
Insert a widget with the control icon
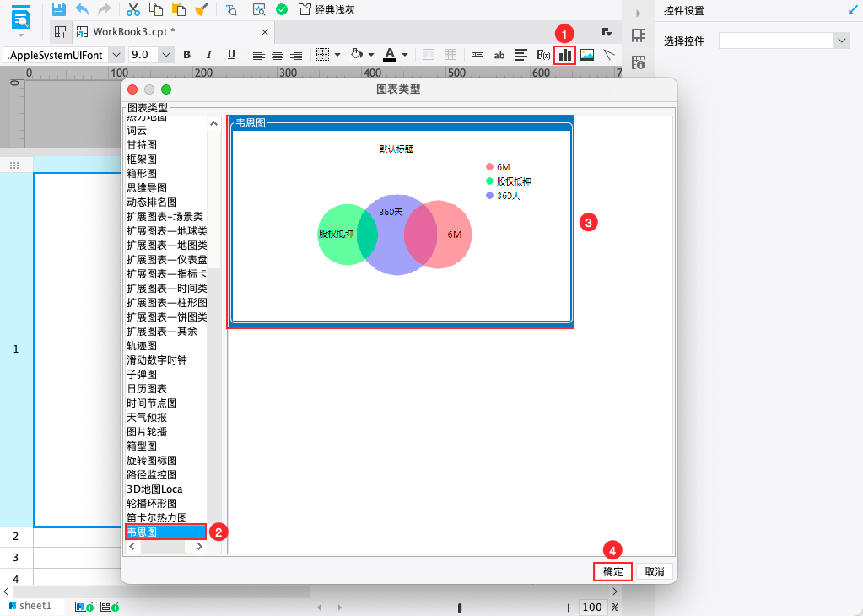click(477, 55)
